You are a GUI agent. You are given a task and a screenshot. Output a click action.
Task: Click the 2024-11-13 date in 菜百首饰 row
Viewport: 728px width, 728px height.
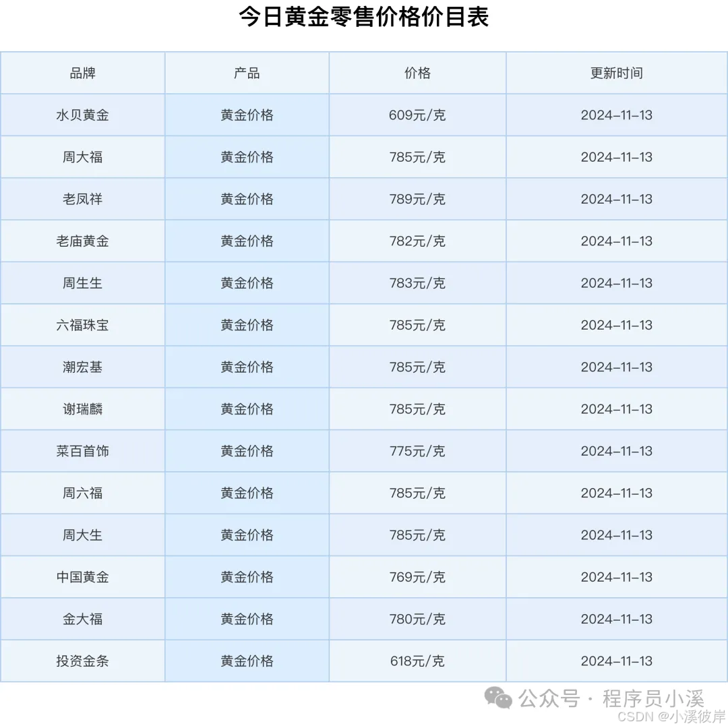click(617, 451)
